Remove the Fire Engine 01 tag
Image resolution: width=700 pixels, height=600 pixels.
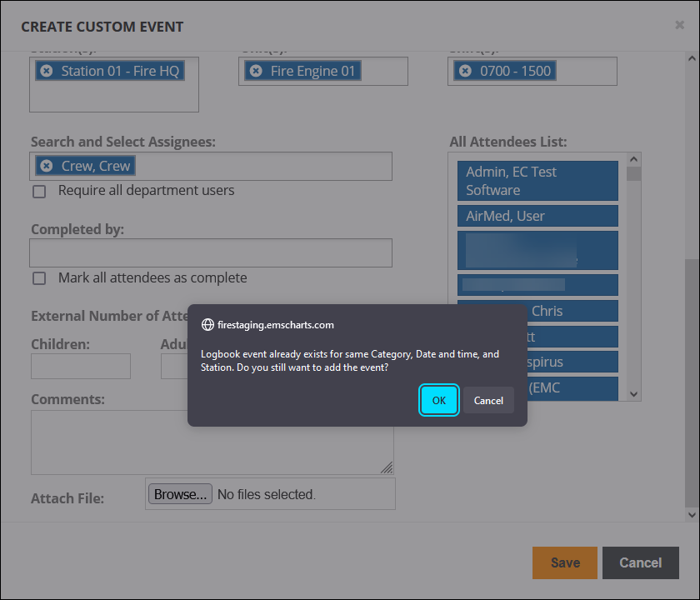click(256, 71)
